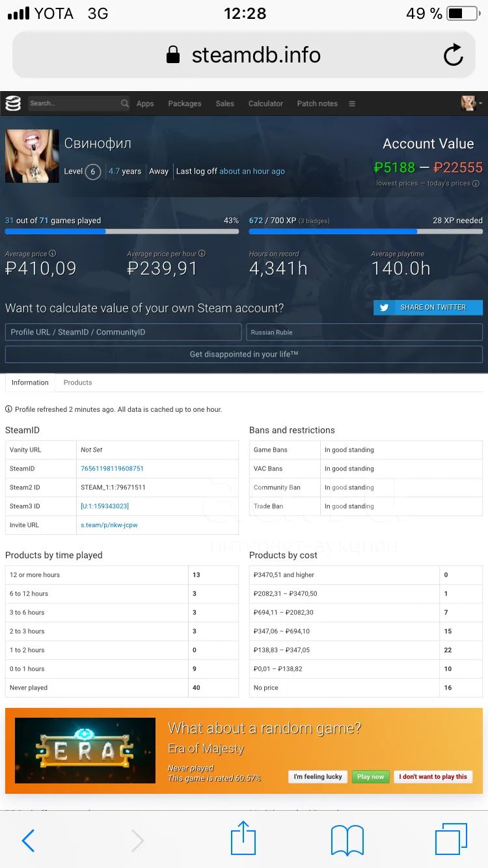This screenshot has height=868, width=488.
Task: Click the 'Era of Majesty' title
Action: (206, 748)
